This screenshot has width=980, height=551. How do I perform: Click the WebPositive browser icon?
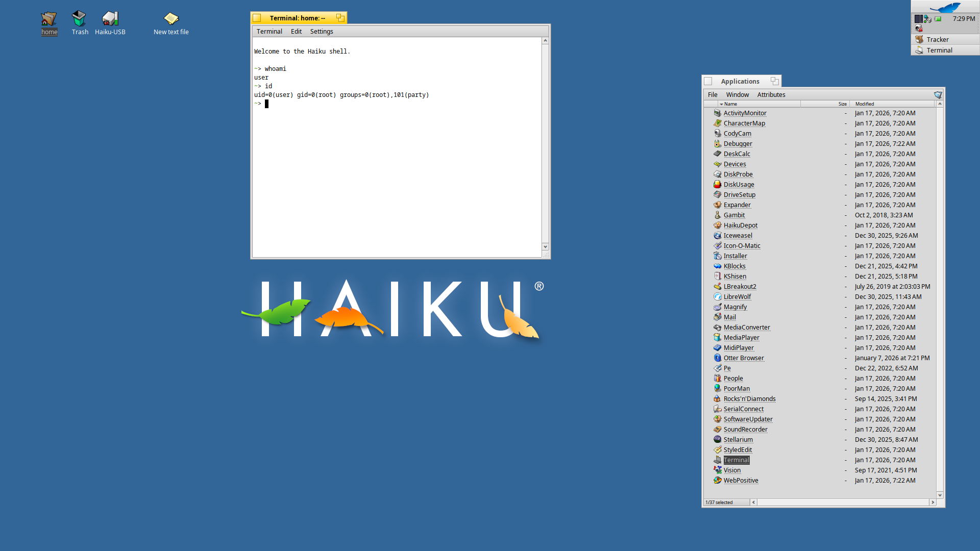tap(717, 480)
